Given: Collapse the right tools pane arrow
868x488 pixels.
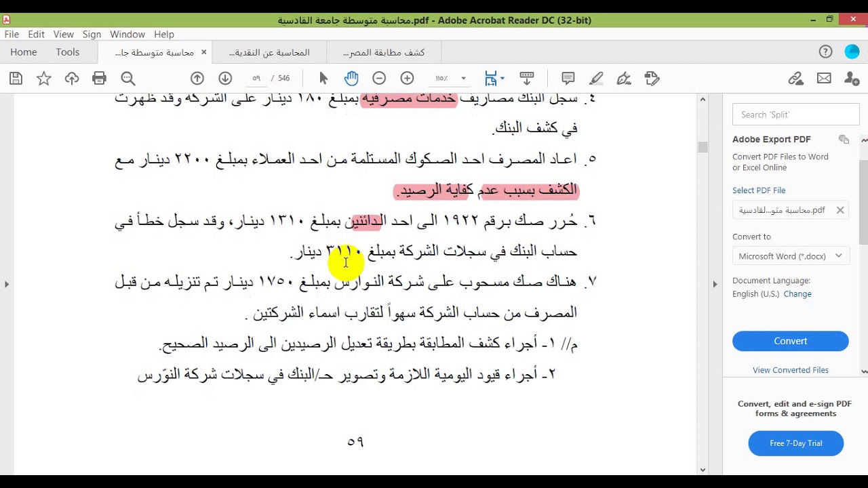Looking at the screenshot, I should (715, 284).
